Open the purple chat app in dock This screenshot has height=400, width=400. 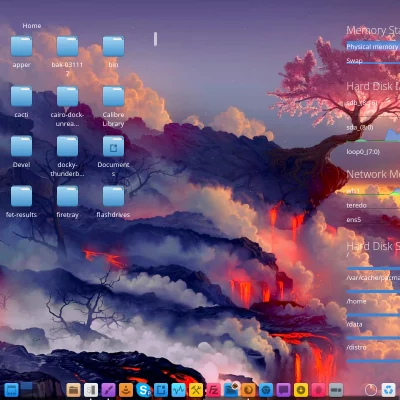click(283, 390)
